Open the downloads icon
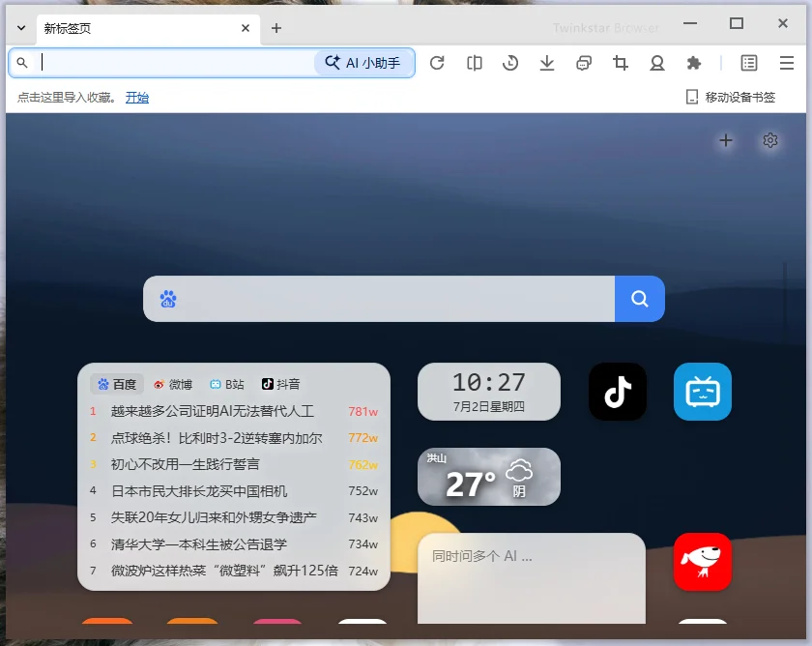Viewport: 812px width, 646px height. point(547,63)
